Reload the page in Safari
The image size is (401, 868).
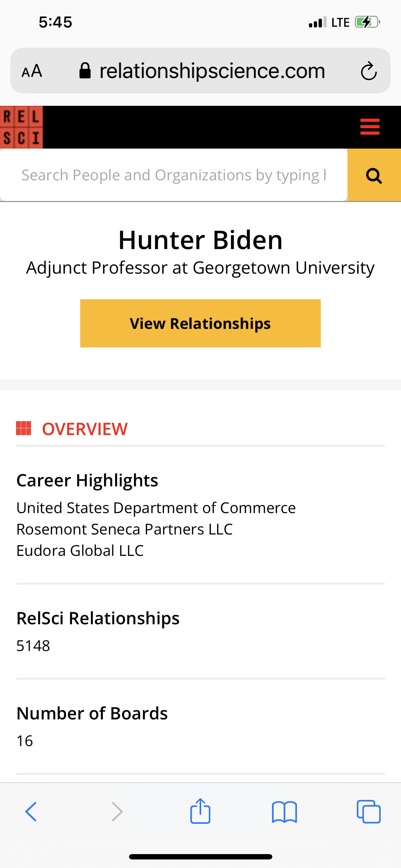[x=368, y=71]
